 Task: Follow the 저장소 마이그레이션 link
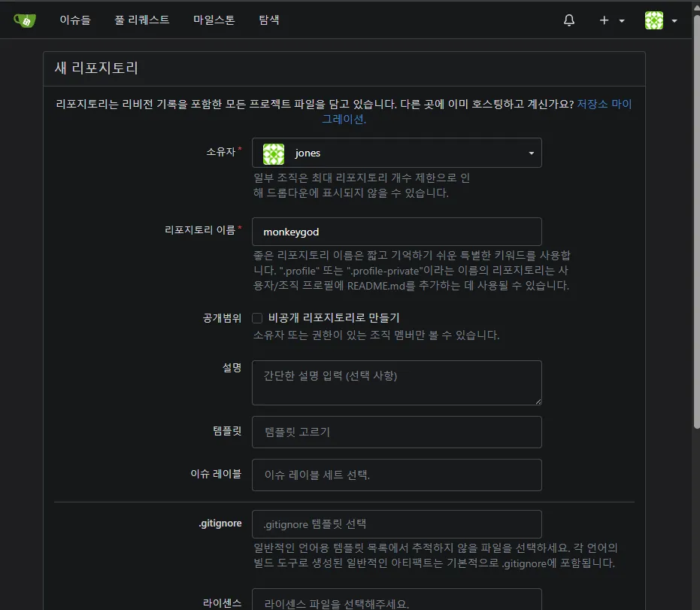tap(604, 104)
